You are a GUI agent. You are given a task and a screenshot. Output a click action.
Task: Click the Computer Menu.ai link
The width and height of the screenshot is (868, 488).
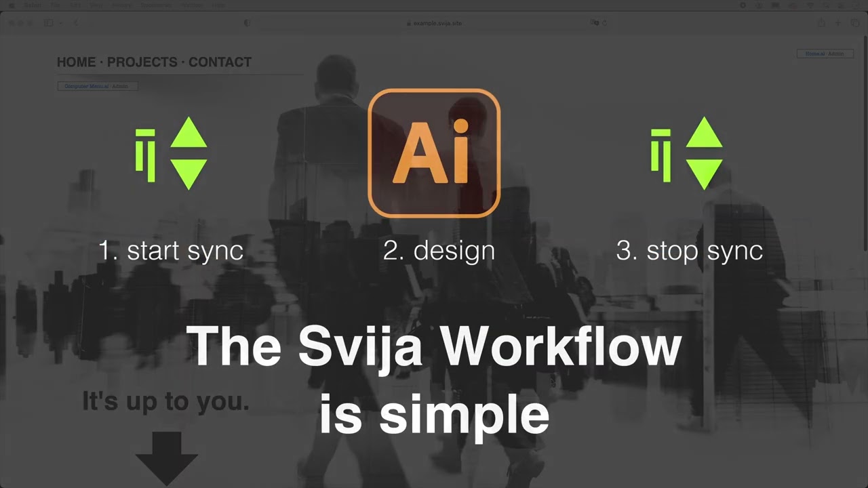[87, 86]
